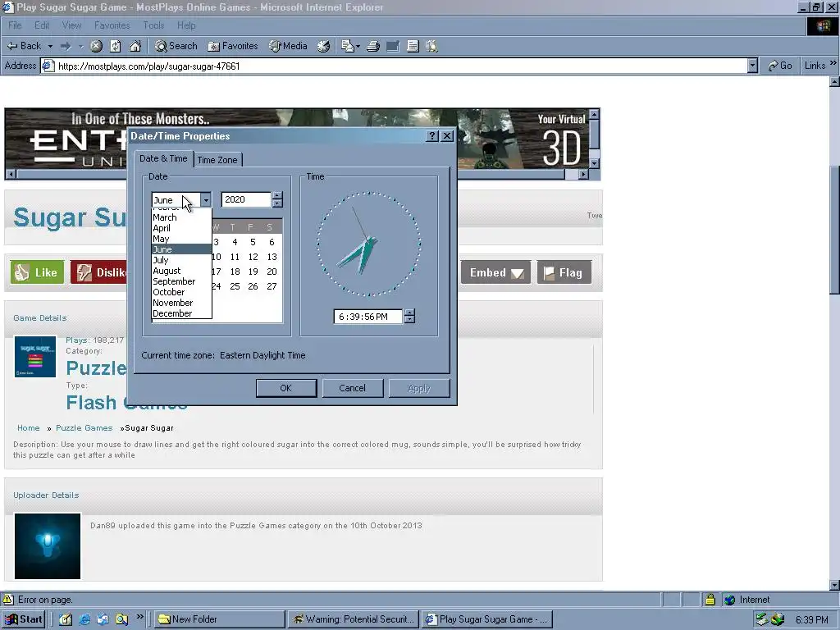Screen dimensions: 840x630
Task: Open the File menu
Action: click(x=15, y=25)
